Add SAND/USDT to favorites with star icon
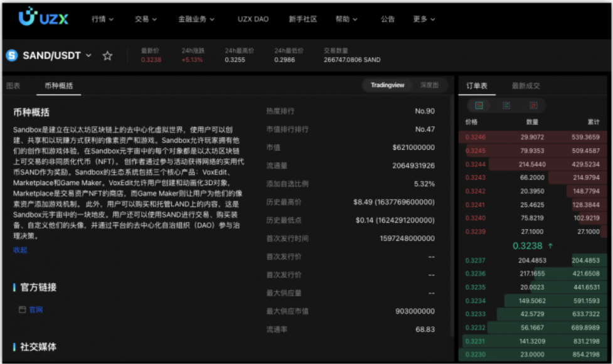613x364 pixels. (107, 56)
